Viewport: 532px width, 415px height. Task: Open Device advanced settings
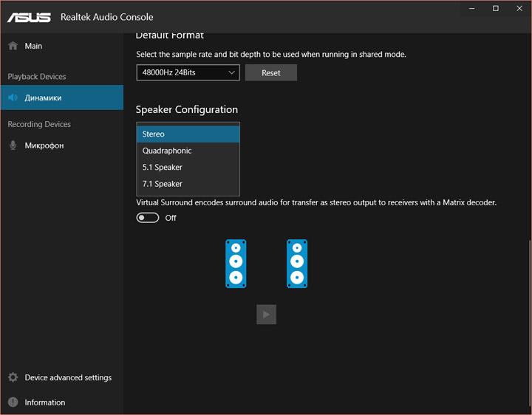coord(62,377)
